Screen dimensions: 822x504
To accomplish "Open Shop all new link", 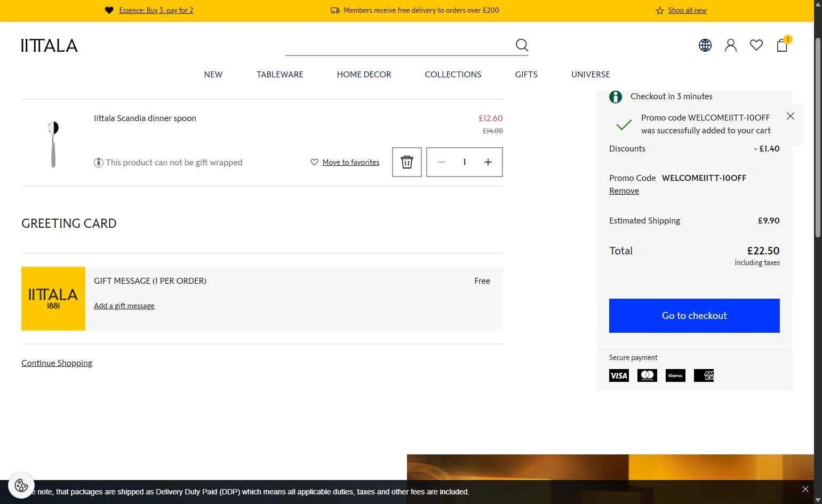I will pos(688,10).
